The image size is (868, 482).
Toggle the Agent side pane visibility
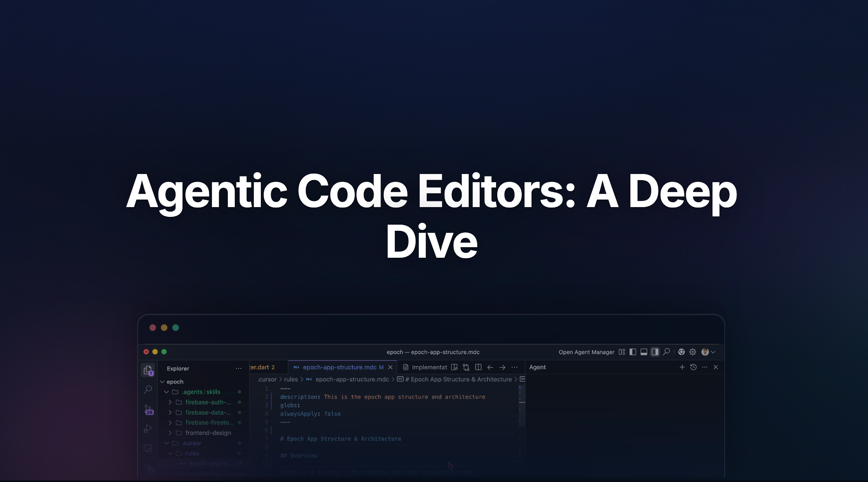point(655,352)
